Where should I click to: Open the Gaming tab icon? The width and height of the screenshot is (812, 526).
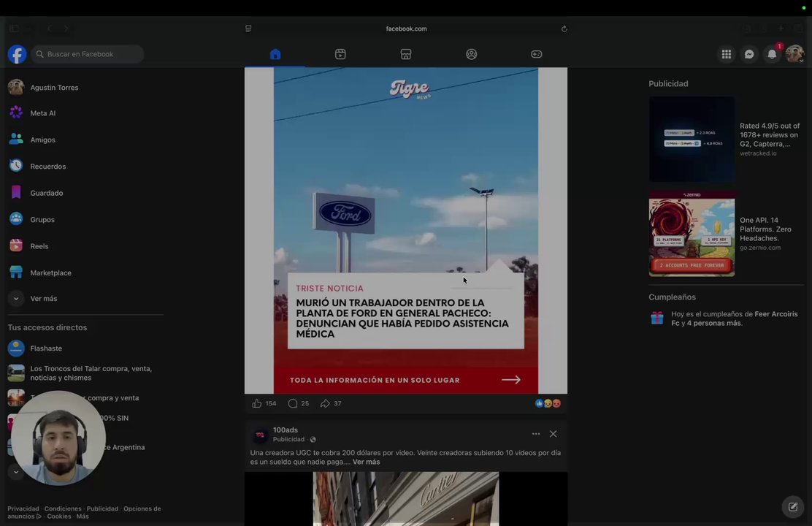click(x=537, y=54)
